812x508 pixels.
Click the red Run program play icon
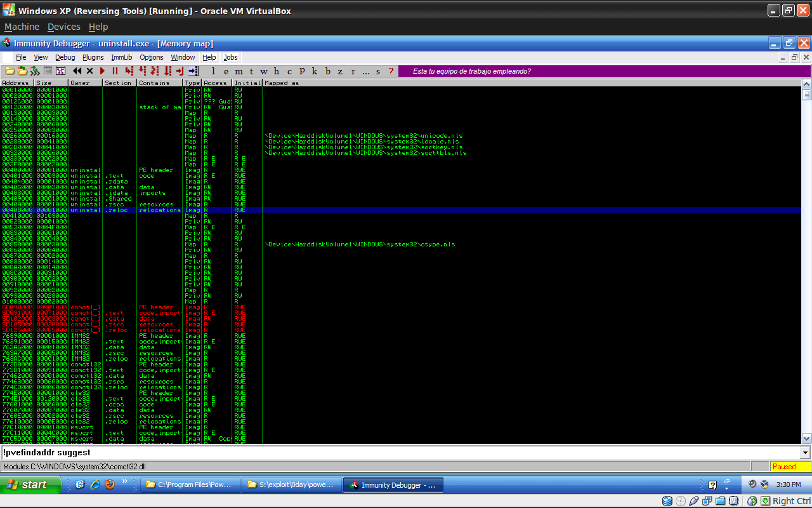102,71
